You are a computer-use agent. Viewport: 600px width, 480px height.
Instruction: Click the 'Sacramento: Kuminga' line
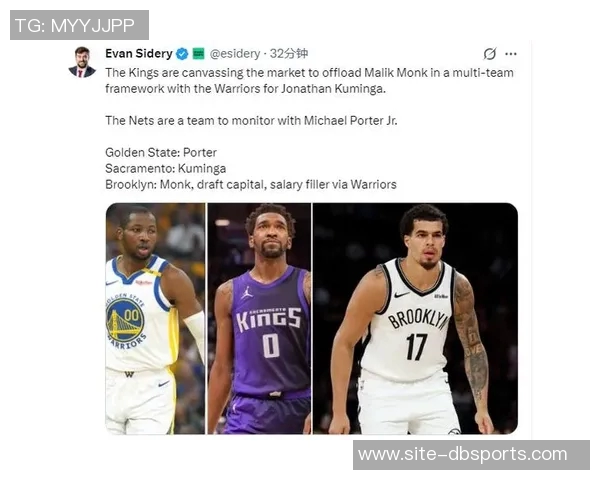click(165, 168)
